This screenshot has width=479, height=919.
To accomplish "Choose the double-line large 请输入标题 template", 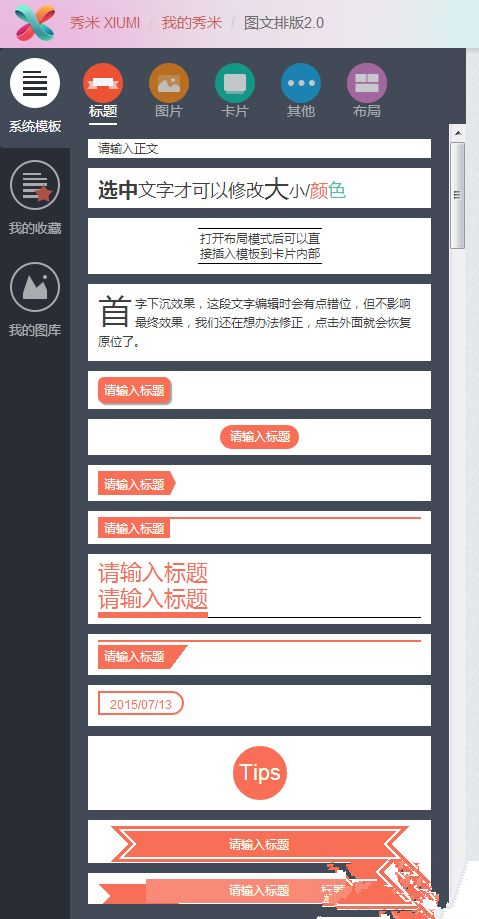I will coord(259,589).
